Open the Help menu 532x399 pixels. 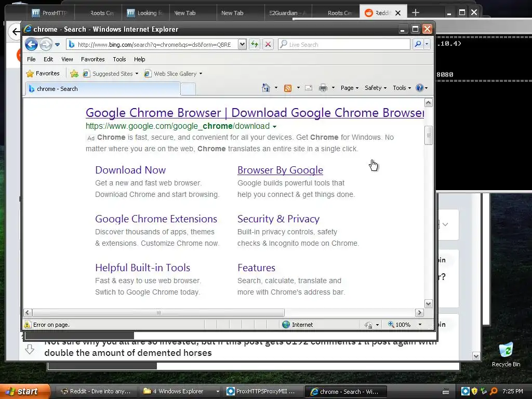click(139, 59)
